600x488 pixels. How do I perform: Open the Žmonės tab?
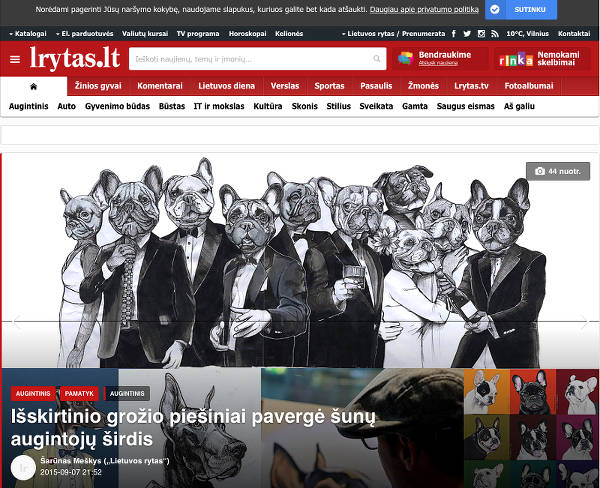[423, 86]
